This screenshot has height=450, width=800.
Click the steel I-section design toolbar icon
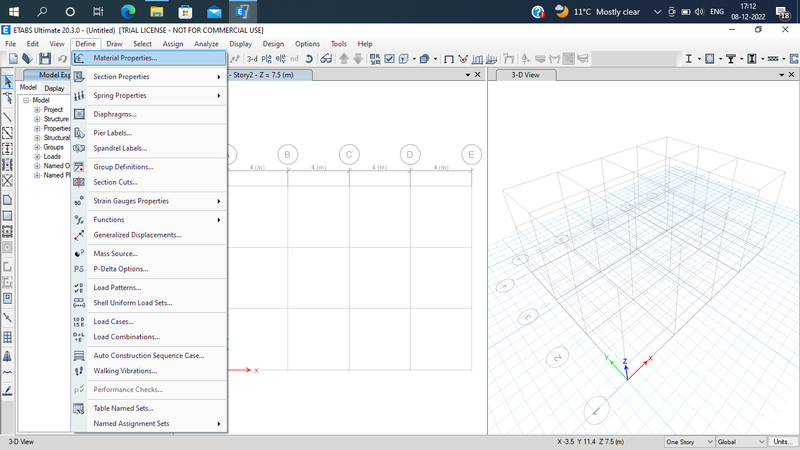coord(688,59)
